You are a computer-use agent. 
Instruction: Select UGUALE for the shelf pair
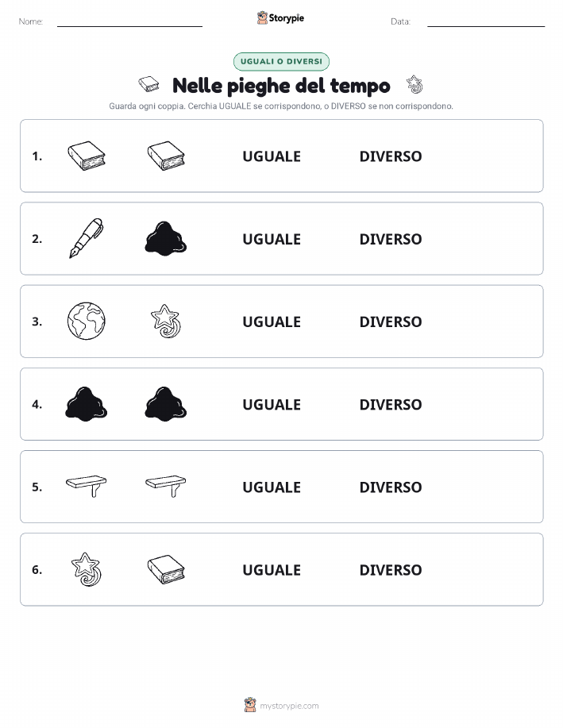272,487
